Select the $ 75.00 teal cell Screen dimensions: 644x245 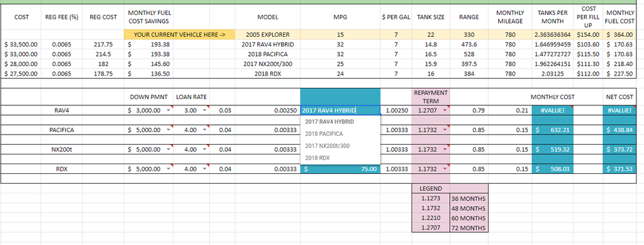[341, 169]
